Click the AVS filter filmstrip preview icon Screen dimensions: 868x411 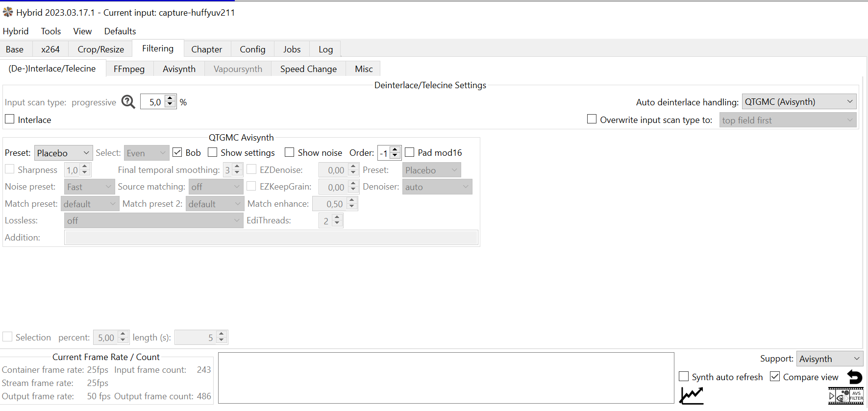[845, 396]
